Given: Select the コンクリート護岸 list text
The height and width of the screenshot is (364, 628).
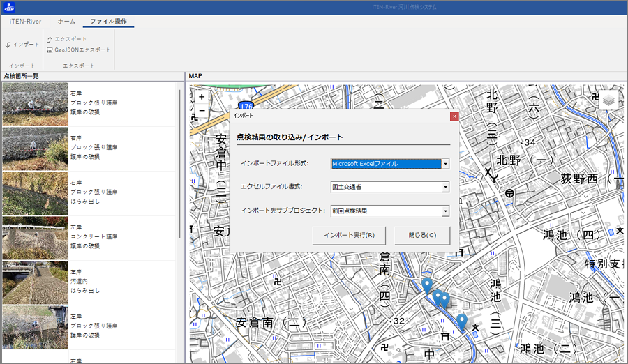Looking at the screenshot, I should [x=94, y=236].
